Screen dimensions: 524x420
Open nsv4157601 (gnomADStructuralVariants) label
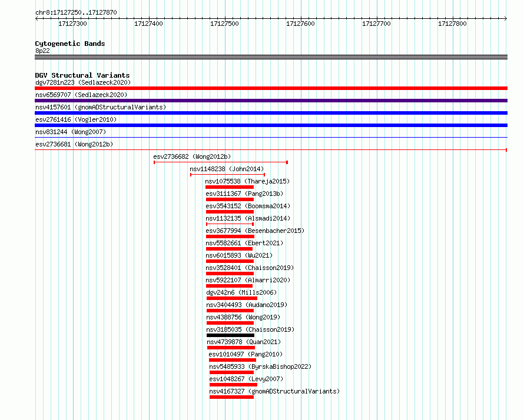point(101,107)
